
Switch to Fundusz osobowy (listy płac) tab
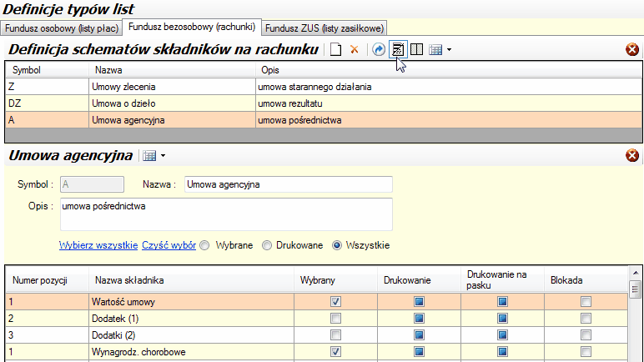click(x=63, y=28)
